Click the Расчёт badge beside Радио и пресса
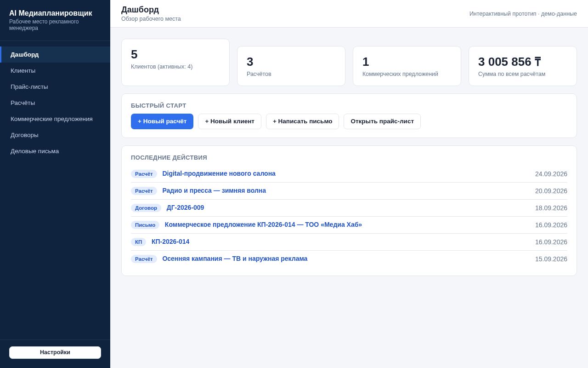 point(144,191)
